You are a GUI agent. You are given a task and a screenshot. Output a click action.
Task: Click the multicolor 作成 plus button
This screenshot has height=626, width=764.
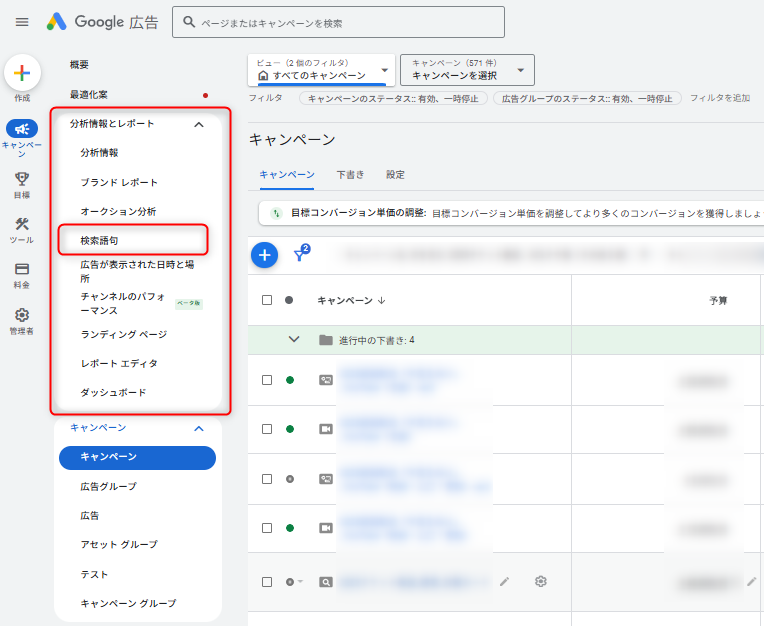22,73
